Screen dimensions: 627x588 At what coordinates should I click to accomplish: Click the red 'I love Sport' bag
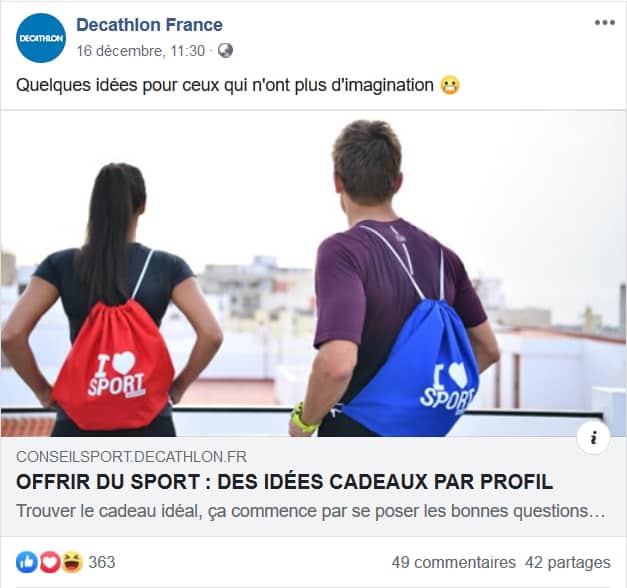[113, 365]
